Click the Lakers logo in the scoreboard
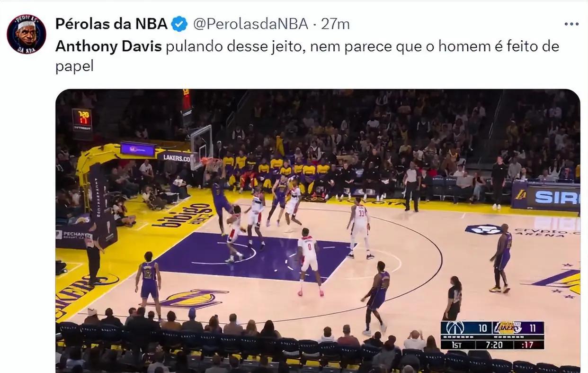 pyautogui.click(x=508, y=328)
